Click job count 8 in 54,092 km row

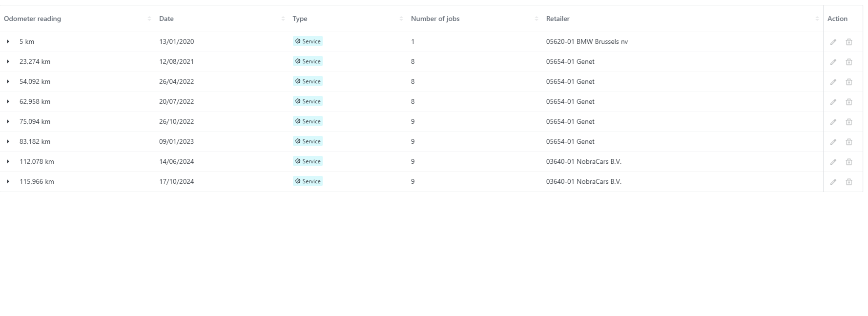tap(413, 81)
